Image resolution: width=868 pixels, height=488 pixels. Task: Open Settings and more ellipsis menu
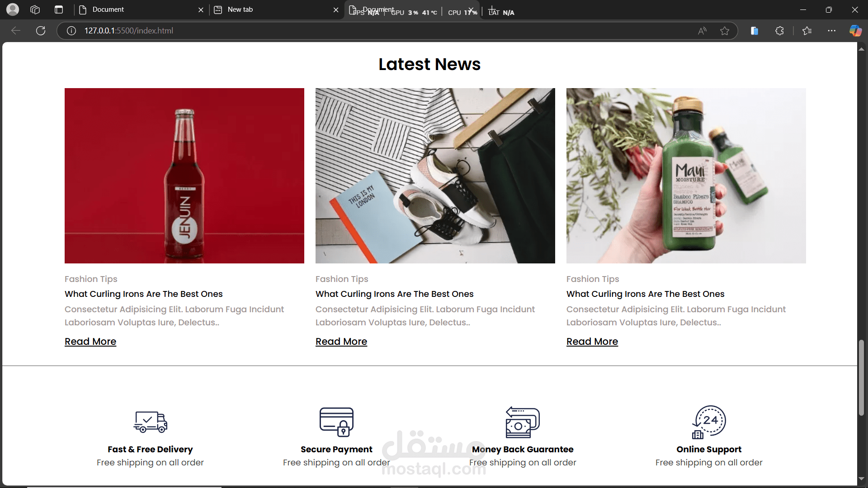point(831,31)
